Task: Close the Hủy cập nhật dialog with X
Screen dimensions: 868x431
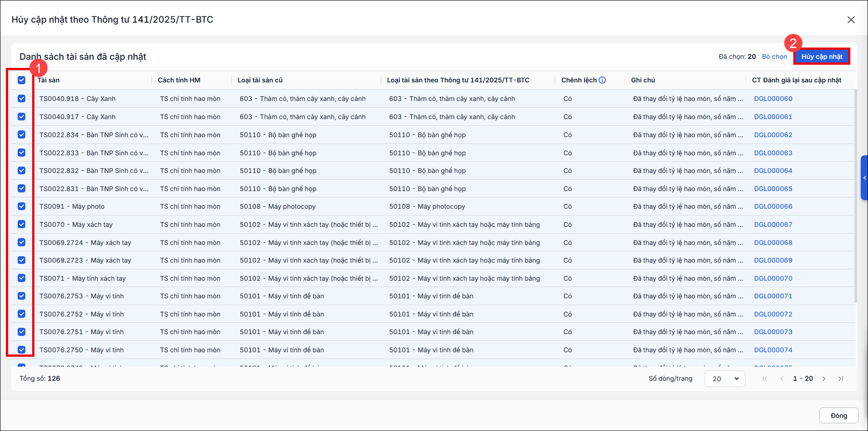Action: tap(851, 20)
